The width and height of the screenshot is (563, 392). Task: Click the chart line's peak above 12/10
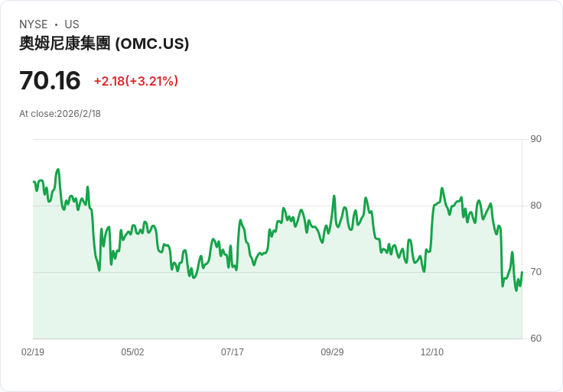click(x=442, y=188)
